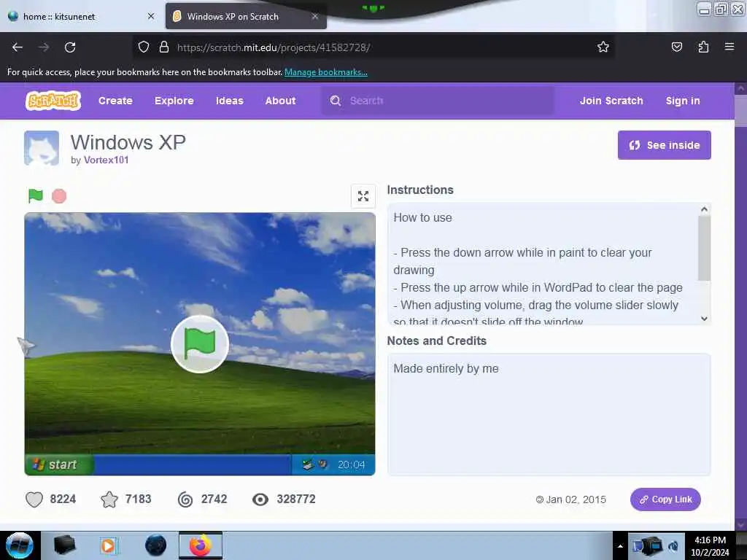Image resolution: width=747 pixels, height=560 pixels.
Task: Enter fullscreen mode for the project
Action: (x=363, y=195)
